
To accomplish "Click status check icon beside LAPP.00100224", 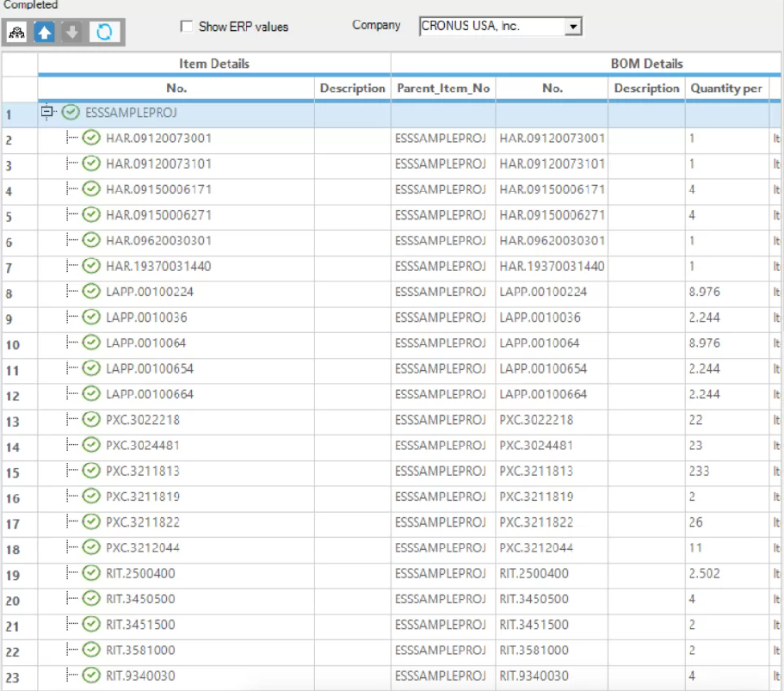I will (92, 292).
